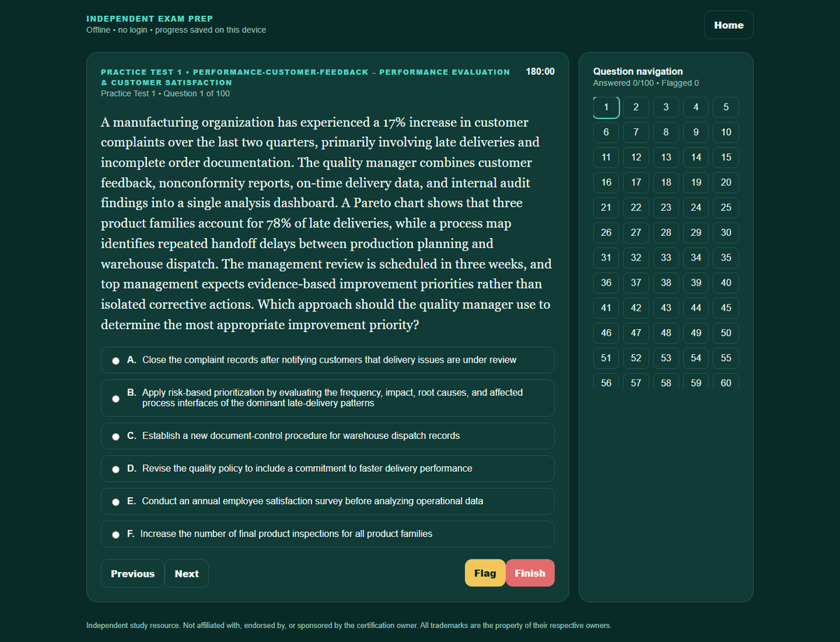Open question 50

(x=726, y=334)
